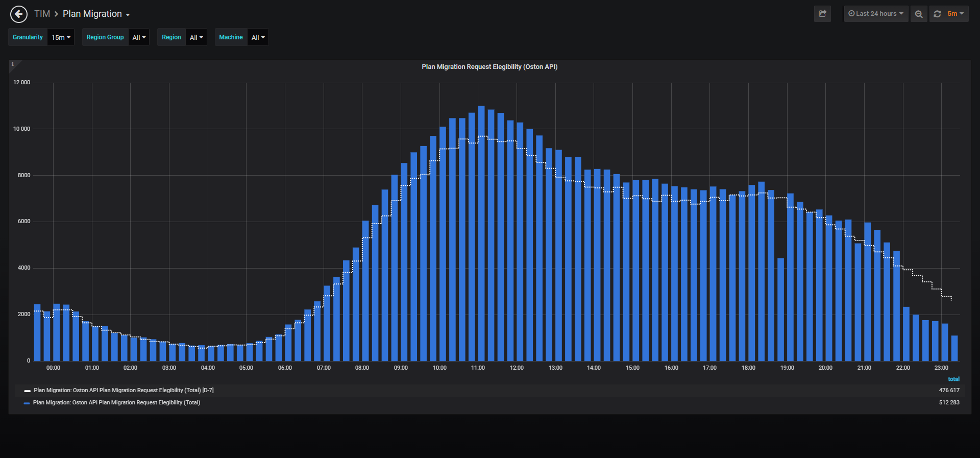Toggle the D-7 series legend entry
The width and height of the screenshot is (980, 458).
124,391
